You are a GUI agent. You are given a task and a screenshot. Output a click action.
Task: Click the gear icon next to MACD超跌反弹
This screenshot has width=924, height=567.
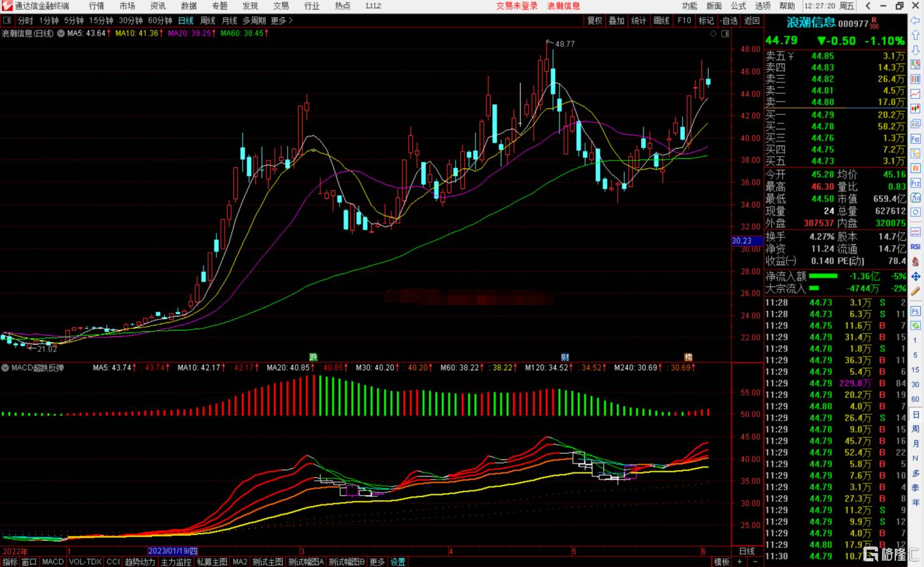tap(6, 367)
